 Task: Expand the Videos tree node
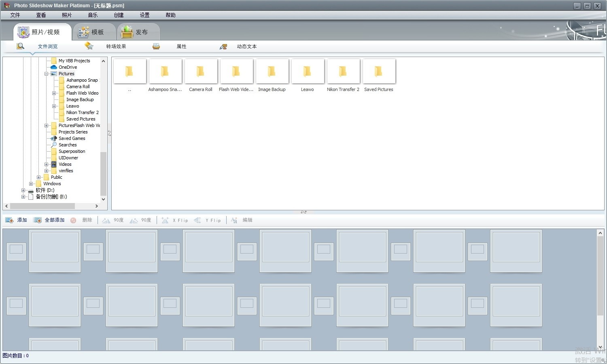[46, 164]
